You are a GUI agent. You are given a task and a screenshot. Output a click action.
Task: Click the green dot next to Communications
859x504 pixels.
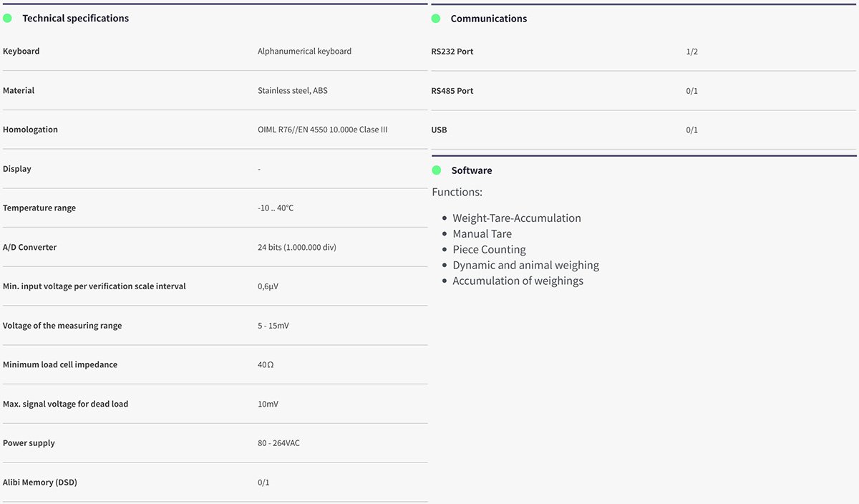[x=436, y=19]
